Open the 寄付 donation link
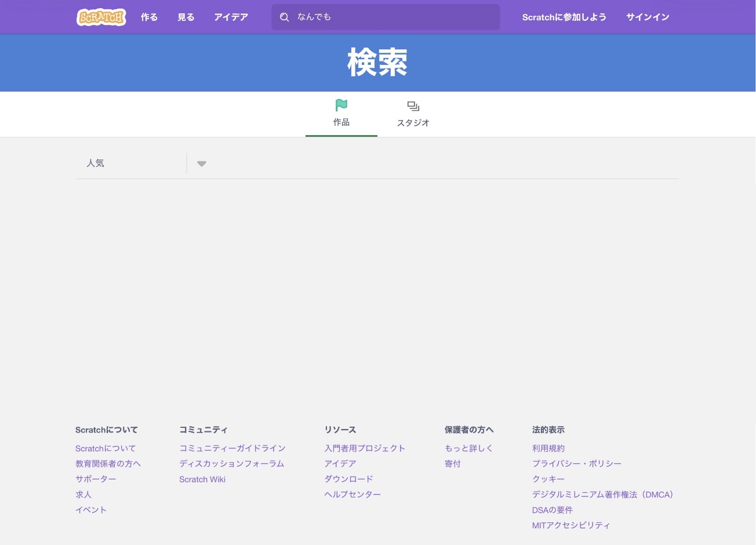Viewport: 756px width, 545px height. [x=453, y=464]
